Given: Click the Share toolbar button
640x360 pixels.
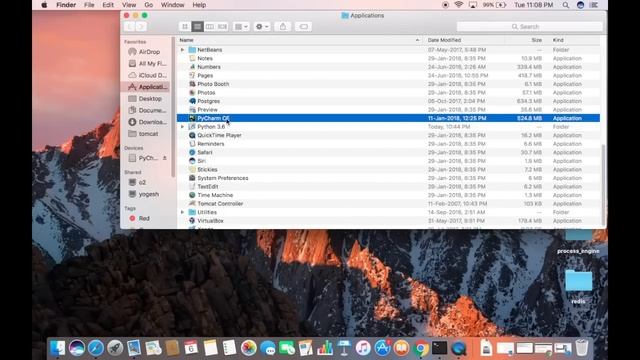Looking at the screenshot, I should click(x=283, y=27).
